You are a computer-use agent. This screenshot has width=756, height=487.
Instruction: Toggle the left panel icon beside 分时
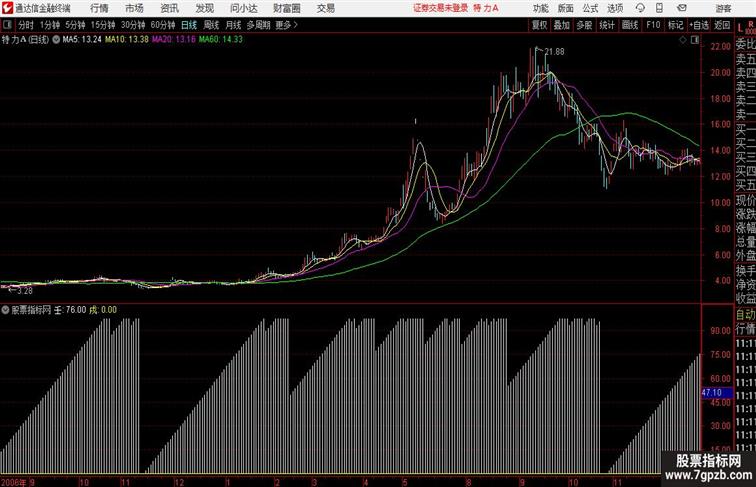7,25
